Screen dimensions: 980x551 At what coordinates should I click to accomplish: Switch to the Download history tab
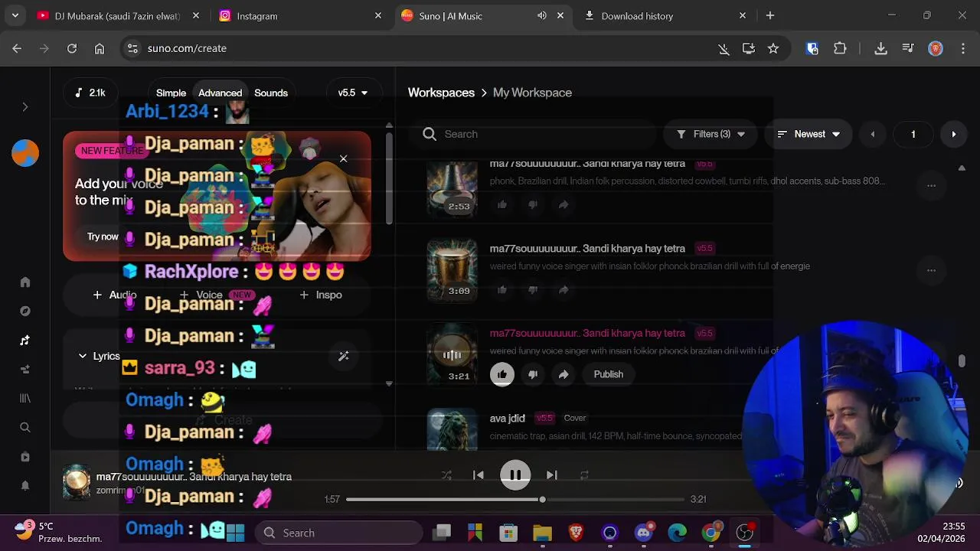coord(666,15)
